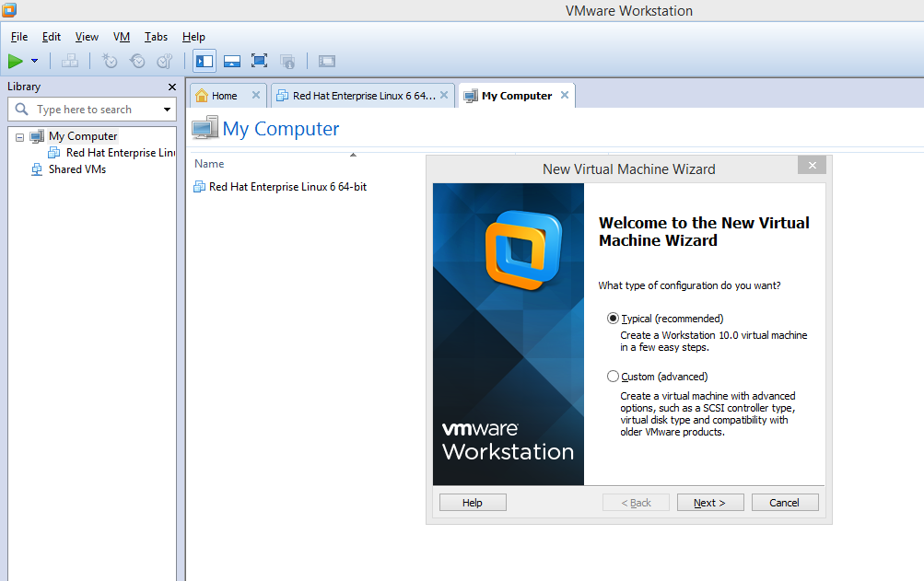Select My Computer in the library tree
Viewport: 924px width, 581px height.
83,136
